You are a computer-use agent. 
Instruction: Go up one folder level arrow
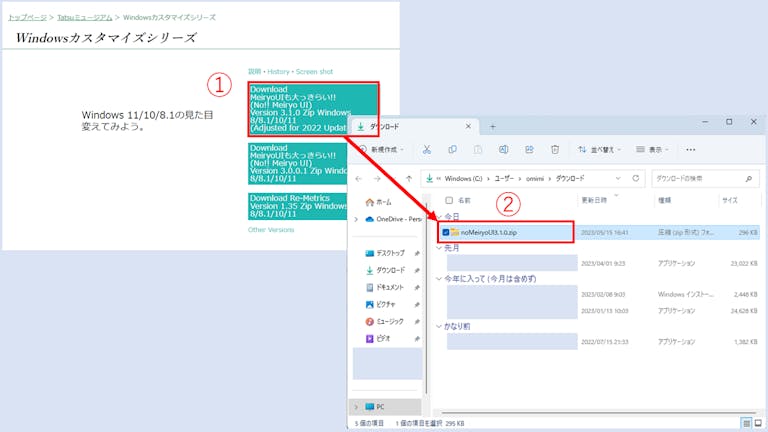[x=409, y=179]
